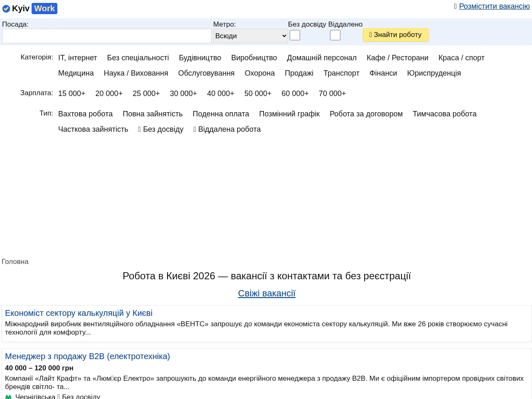Select the Транспорт category

[x=342, y=73]
